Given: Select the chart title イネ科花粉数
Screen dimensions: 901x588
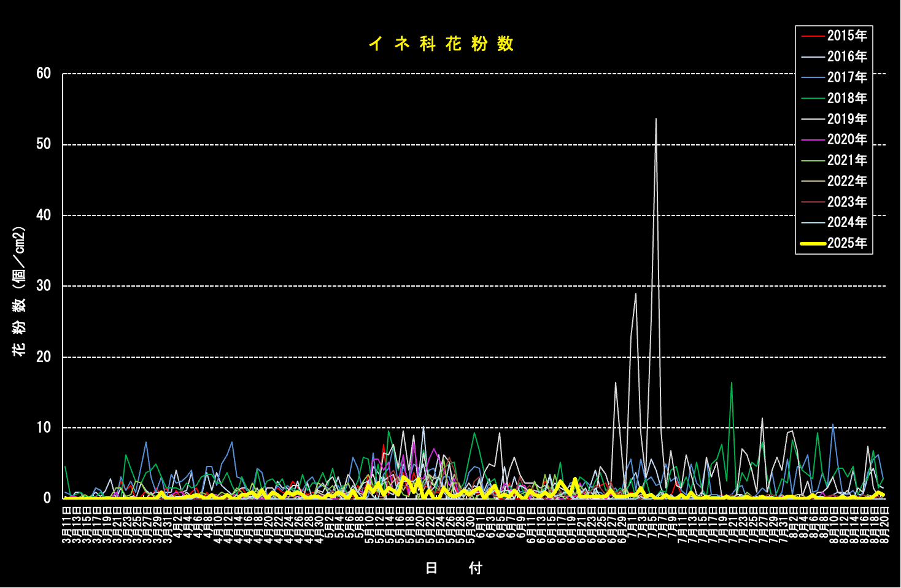Looking at the screenshot, I should point(441,44).
